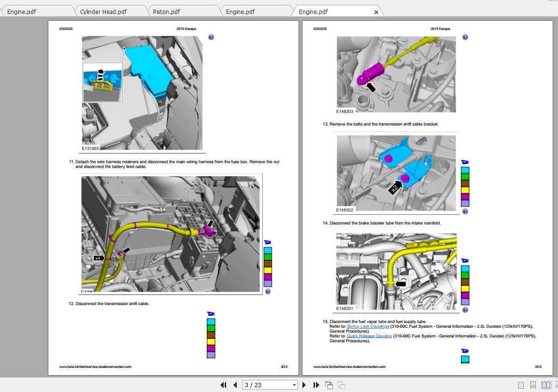This screenshot has width=558, height=392.
Task: Click the '6/3/2020' date on the left page
Action: point(66,29)
